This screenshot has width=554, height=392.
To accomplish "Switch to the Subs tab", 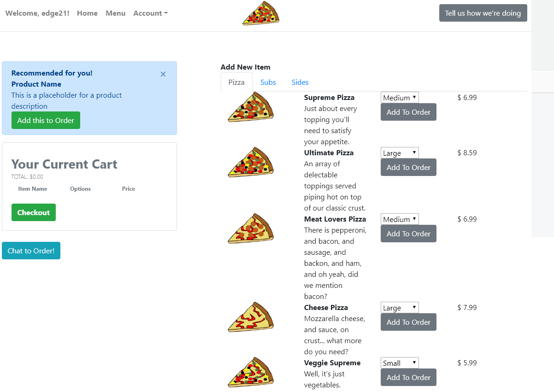I will coord(268,82).
